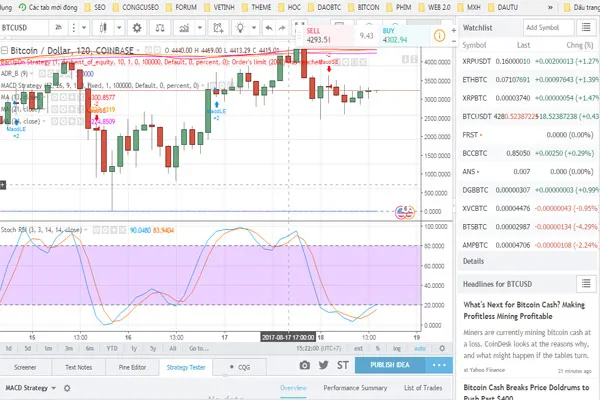Decrease order quantity with minus sign

tap(453, 41)
